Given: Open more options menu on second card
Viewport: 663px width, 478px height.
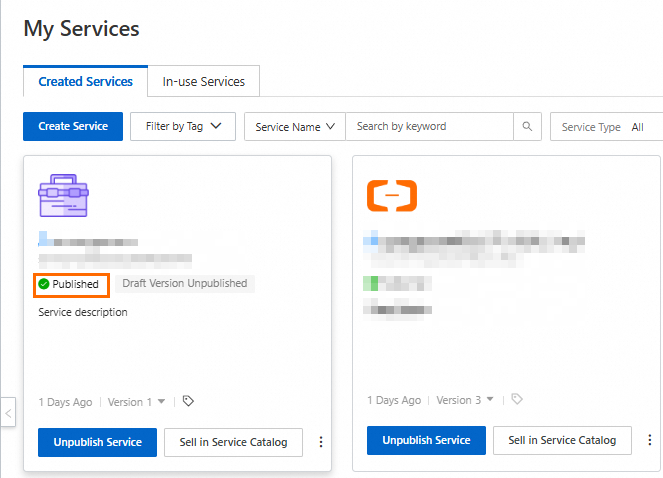Looking at the screenshot, I should click(x=650, y=440).
